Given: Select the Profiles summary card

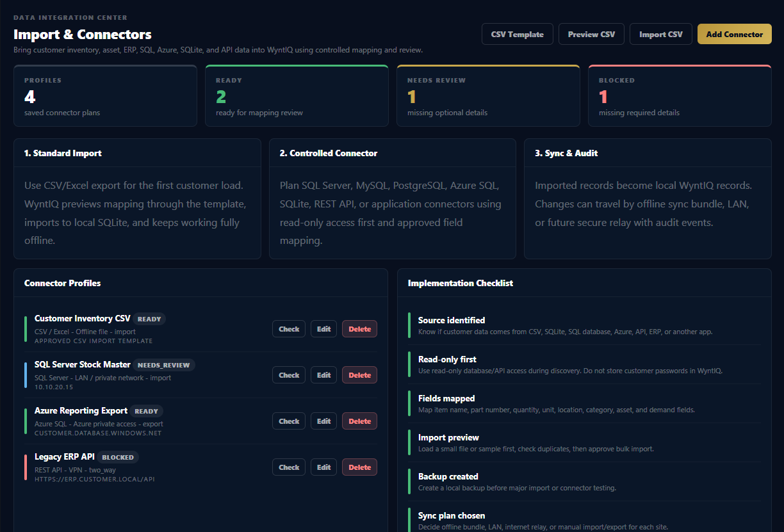Looking at the screenshot, I should point(105,96).
